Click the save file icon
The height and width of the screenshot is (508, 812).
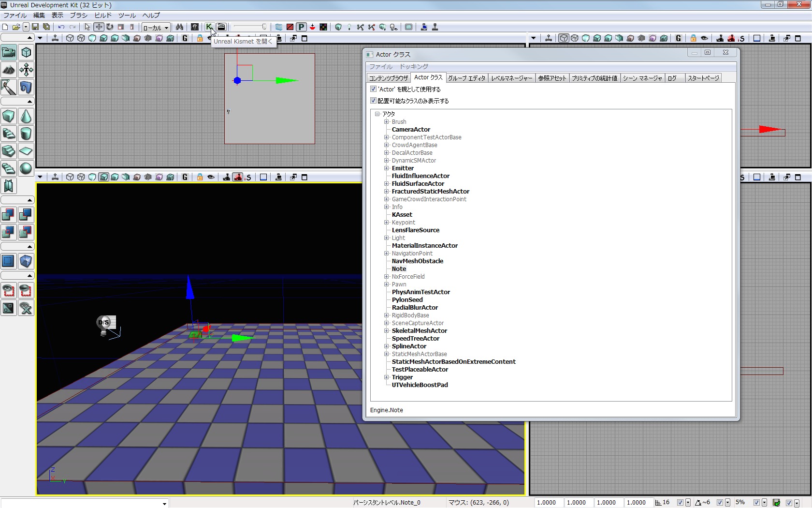pyautogui.click(x=35, y=27)
